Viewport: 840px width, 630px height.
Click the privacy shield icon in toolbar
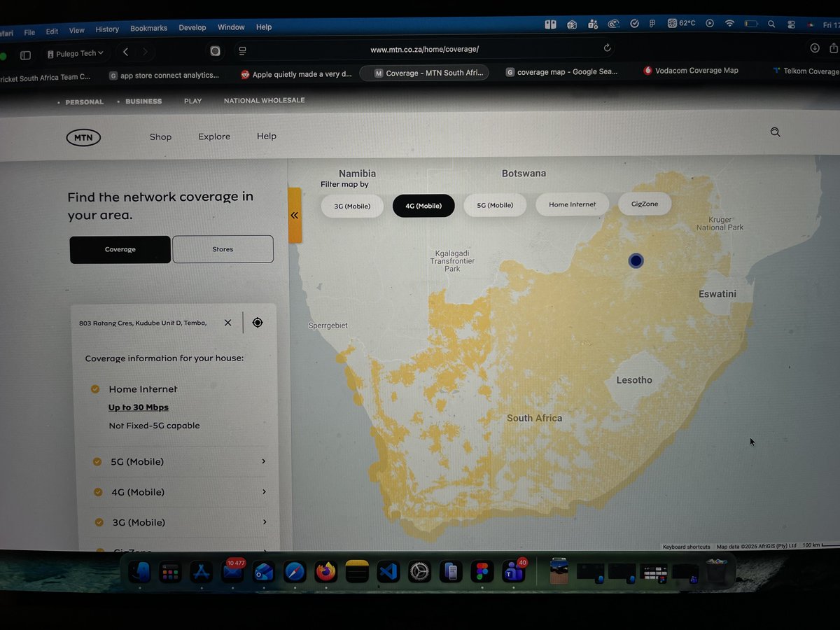(x=215, y=51)
